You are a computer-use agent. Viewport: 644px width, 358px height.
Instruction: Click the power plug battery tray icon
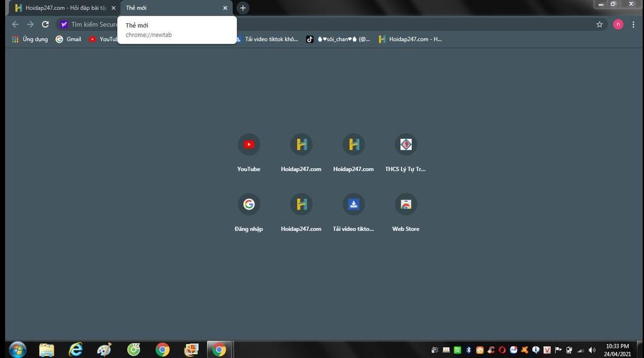[569, 350]
